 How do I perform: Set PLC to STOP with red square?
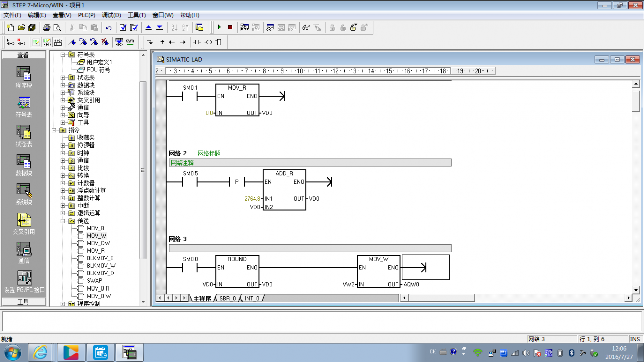[x=230, y=27]
